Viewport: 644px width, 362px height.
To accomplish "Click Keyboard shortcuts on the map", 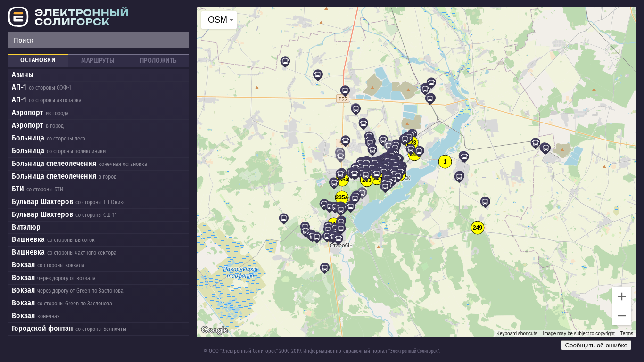I will pos(516,333).
